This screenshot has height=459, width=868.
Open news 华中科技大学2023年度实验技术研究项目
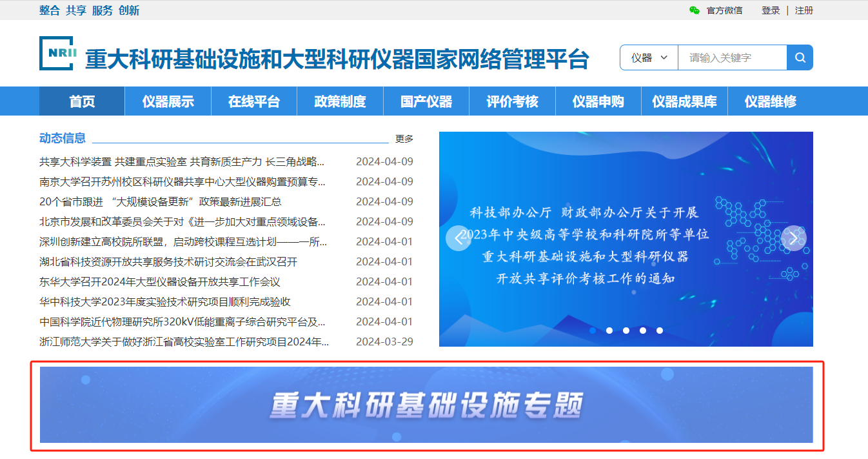tap(165, 301)
